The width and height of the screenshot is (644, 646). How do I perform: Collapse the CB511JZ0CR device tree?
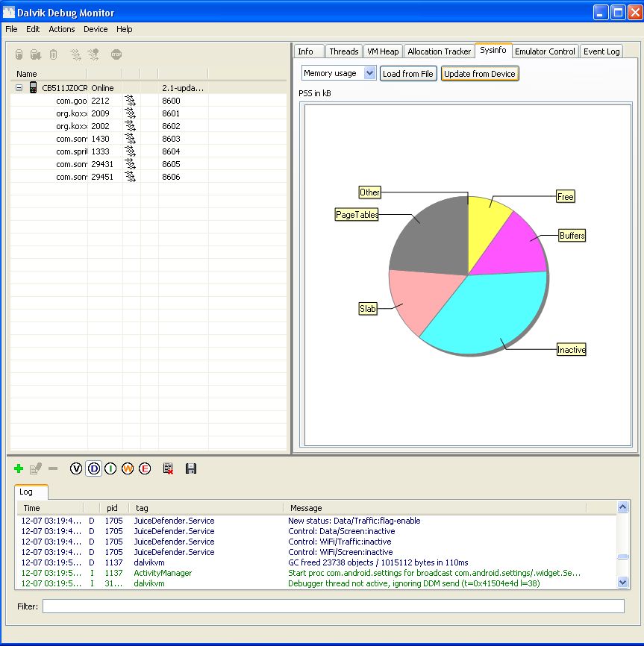(x=19, y=88)
